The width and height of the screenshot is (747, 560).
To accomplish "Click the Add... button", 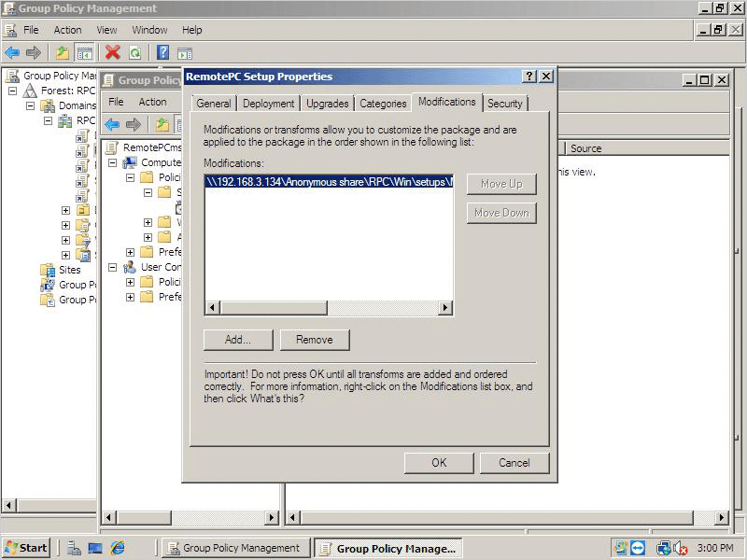I will click(238, 340).
